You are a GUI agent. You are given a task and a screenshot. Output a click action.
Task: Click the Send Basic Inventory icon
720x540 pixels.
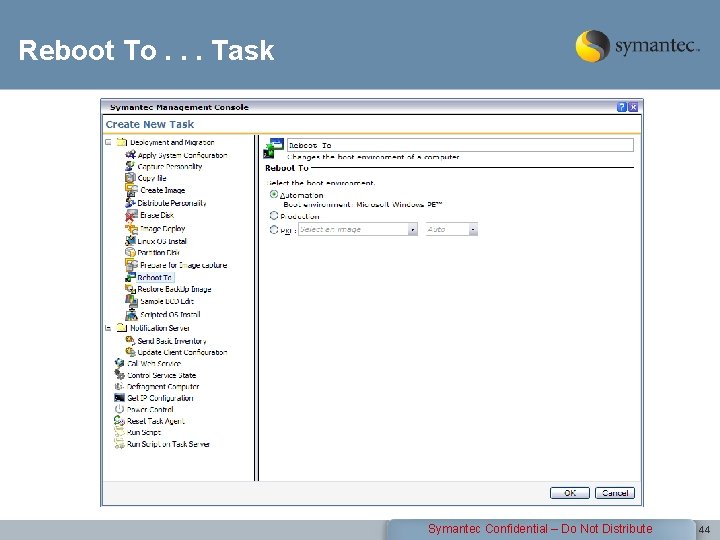coord(130,340)
